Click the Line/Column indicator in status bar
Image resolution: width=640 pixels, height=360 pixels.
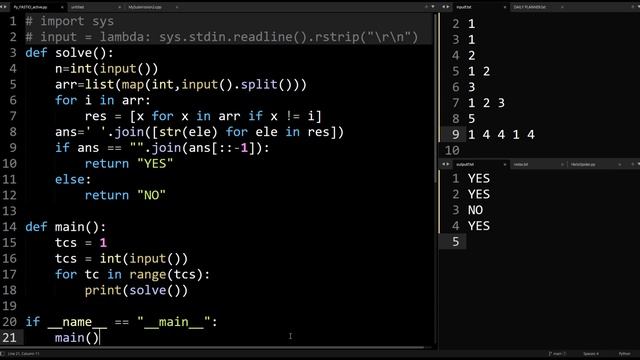tap(24, 354)
